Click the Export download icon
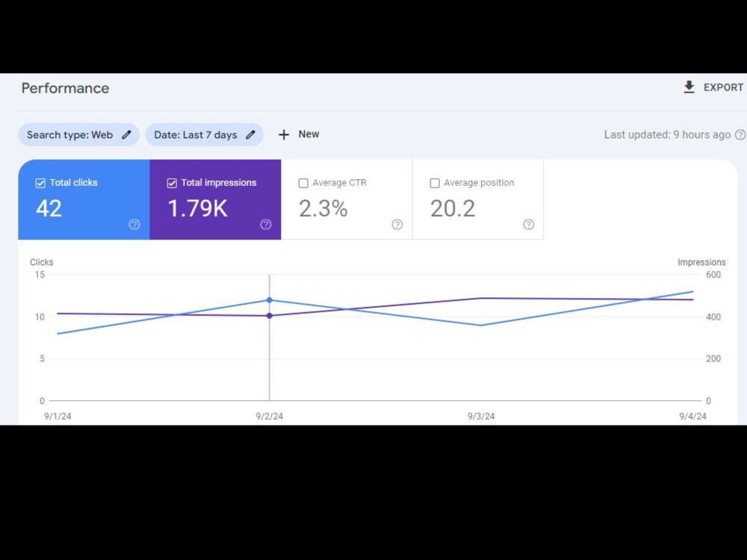 point(689,87)
